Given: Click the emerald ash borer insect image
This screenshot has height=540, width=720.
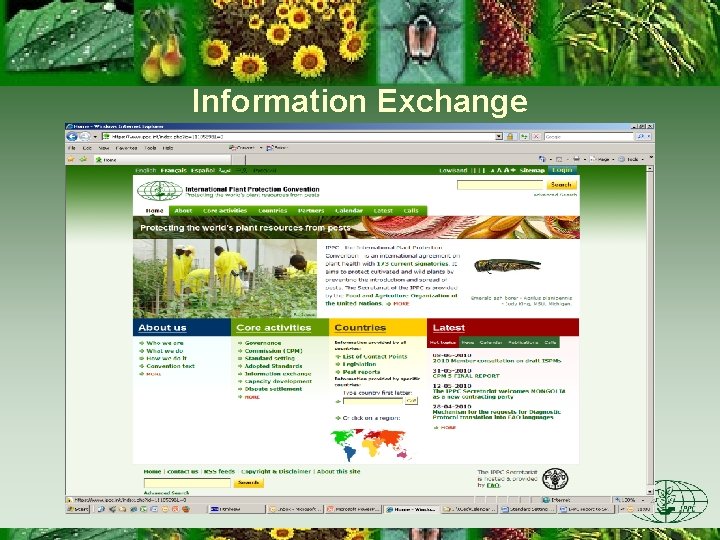Looking at the screenshot, I should coord(507,265).
